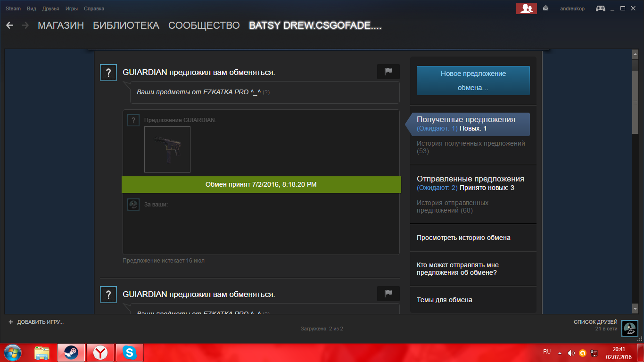Open the Игры menu
This screenshot has width=644, height=362.
(72, 8)
